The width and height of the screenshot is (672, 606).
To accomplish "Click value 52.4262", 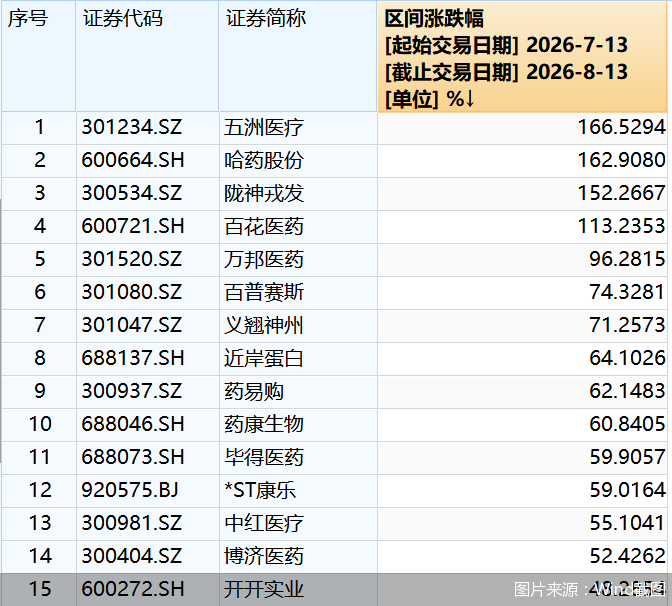I will click(x=627, y=556).
